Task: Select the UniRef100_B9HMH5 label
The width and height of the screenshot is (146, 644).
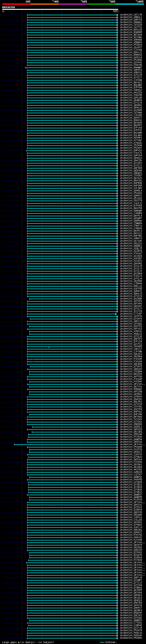Action: tap(131, 32)
